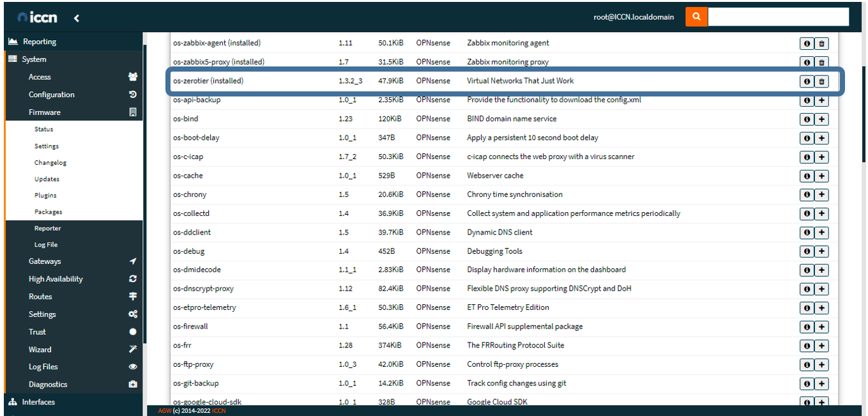The image size is (868, 416).
Task: Install the os-chrony plugin
Action: [x=822, y=195]
